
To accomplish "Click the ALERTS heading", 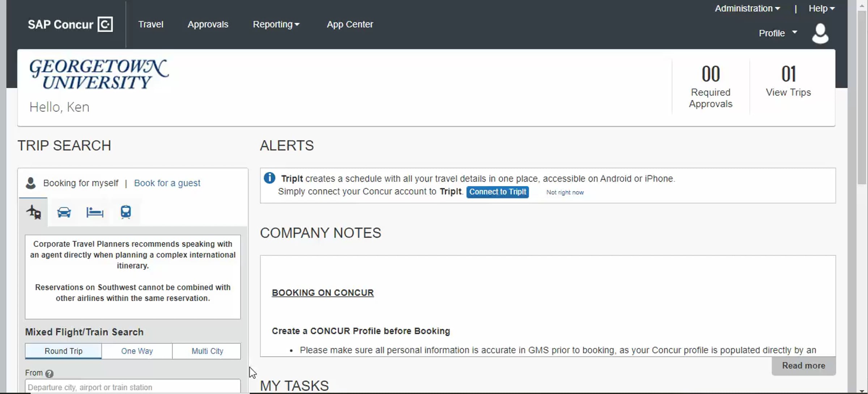I will [x=287, y=145].
